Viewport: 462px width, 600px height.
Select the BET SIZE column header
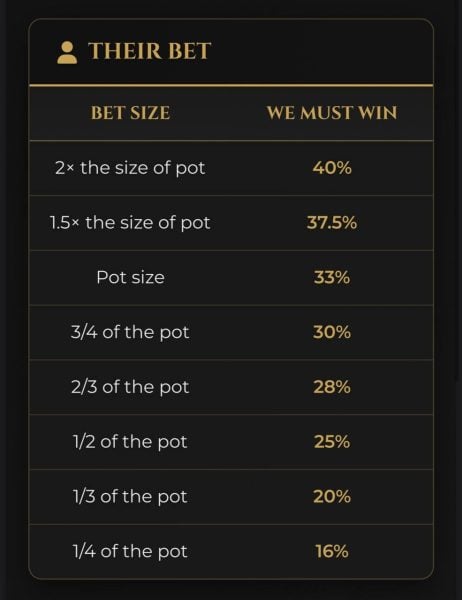pos(131,113)
